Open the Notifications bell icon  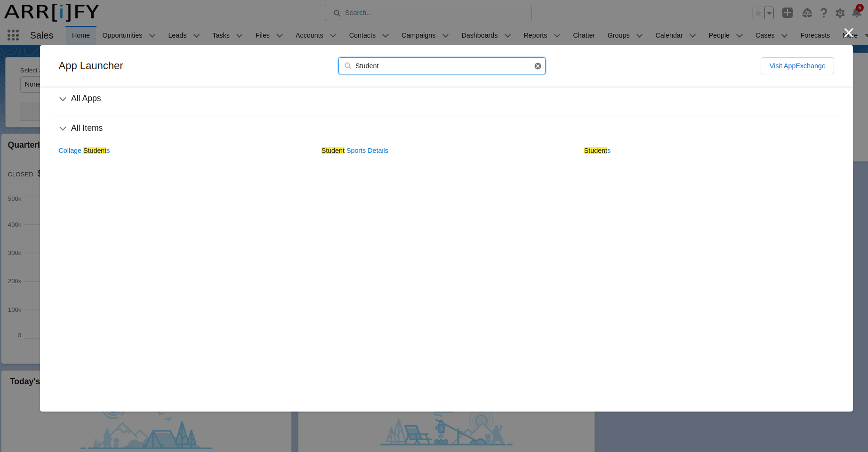857,13
